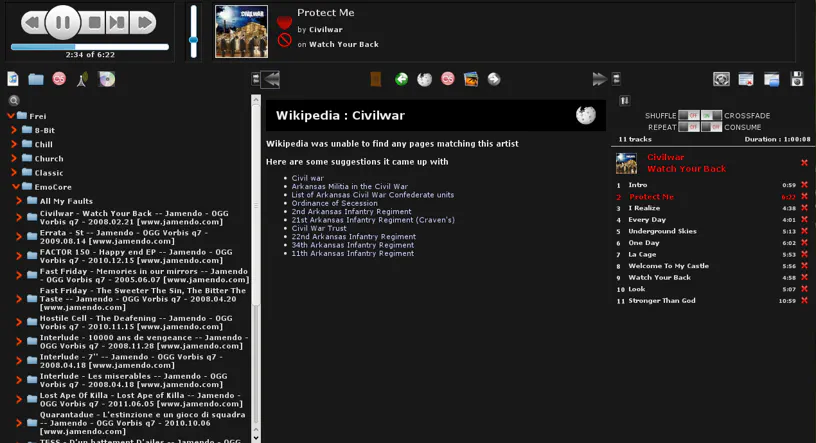Click the rewind playback button
The height and width of the screenshot is (443, 816).
32,22
